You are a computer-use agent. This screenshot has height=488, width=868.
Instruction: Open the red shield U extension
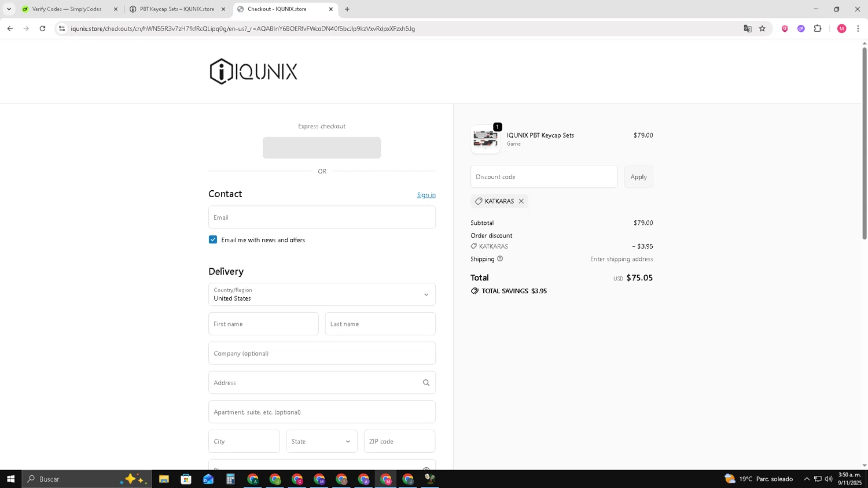(785, 28)
